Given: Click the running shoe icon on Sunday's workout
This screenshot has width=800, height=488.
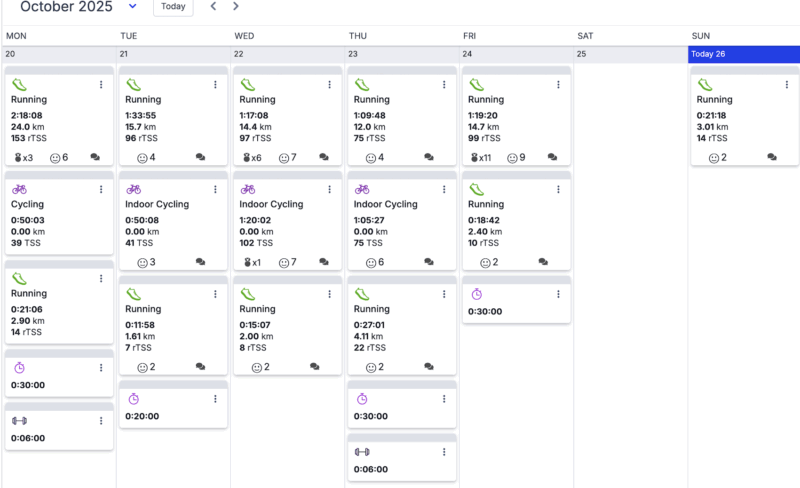Looking at the screenshot, I should [x=705, y=85].
